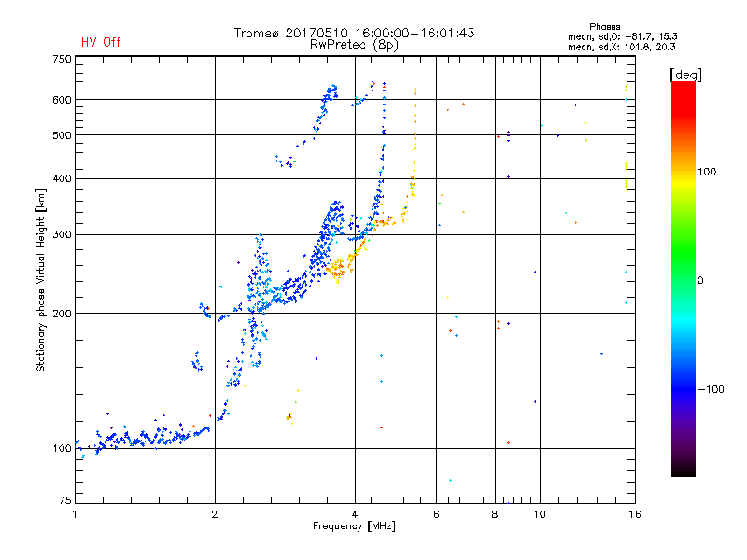Click the x-axis label '6'

(x=436, y=514)
